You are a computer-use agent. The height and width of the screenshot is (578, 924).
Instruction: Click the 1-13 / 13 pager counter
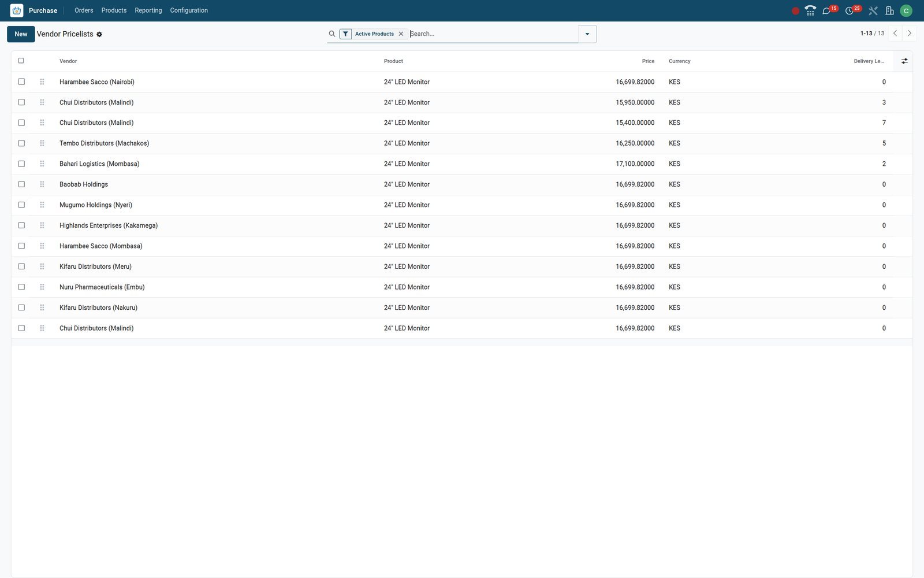[872, 34]
